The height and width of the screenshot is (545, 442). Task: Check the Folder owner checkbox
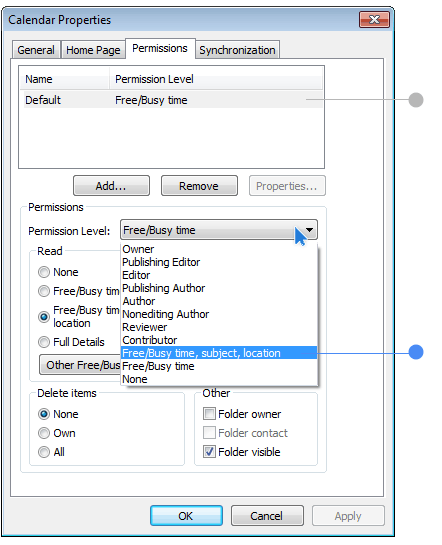point(209,414)
